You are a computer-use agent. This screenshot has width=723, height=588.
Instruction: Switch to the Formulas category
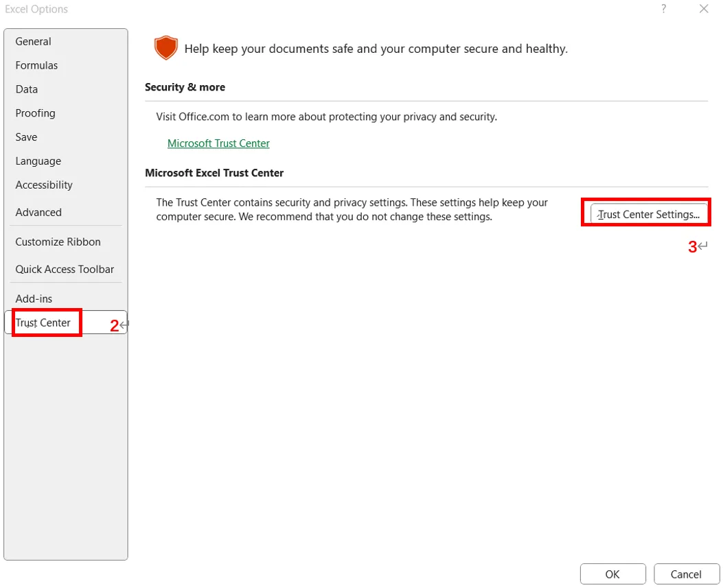[x=37, y=65]
